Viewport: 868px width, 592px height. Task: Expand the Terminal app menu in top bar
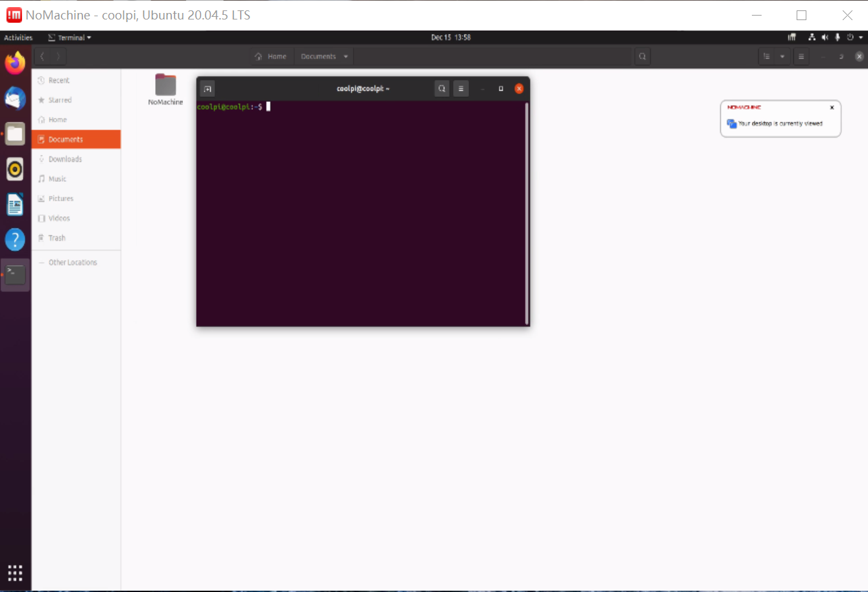69,38
